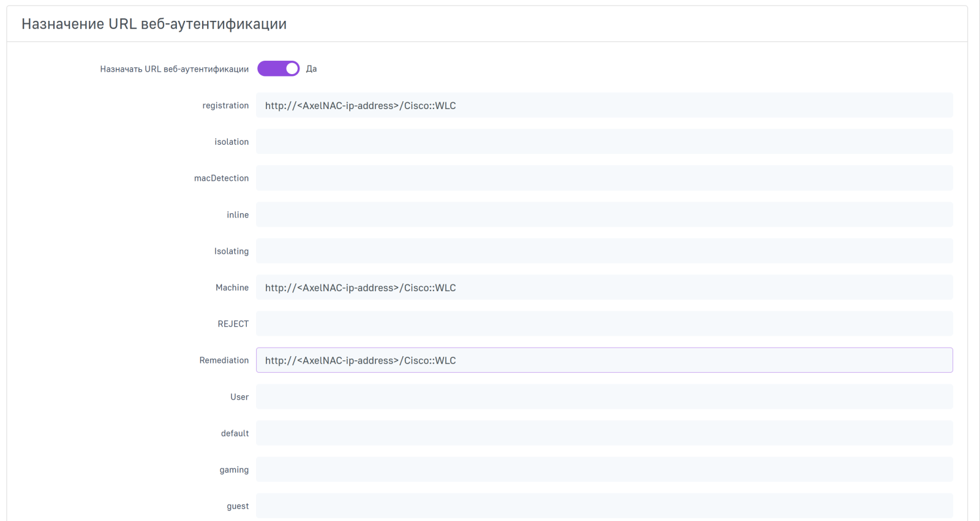The image size is (980, 521).
Task: Click the Machine URL input field
Action: [604, 287]
